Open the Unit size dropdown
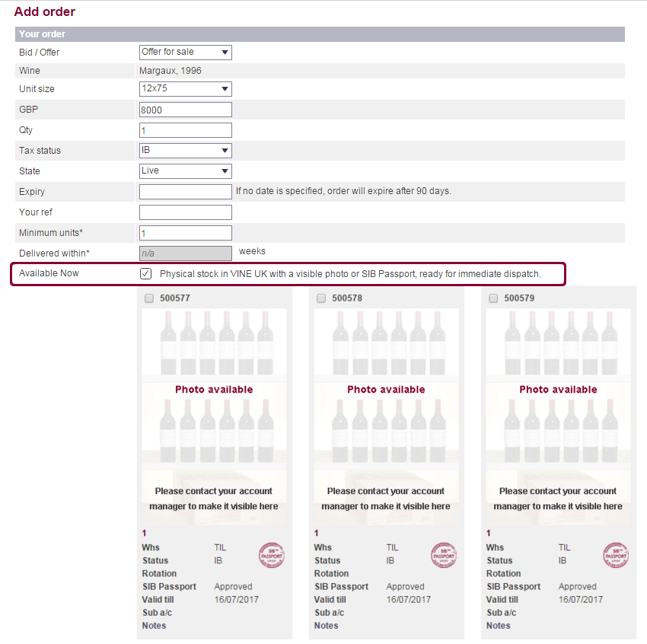The image size is (647, 644). click(185, 89)
